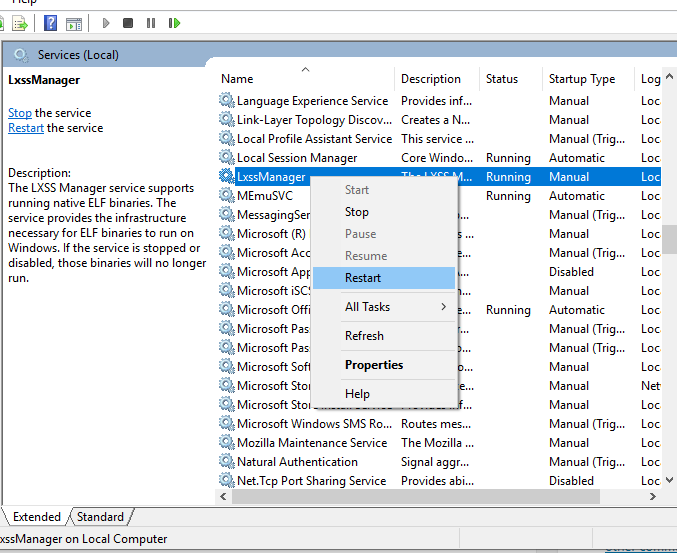
Task: Click the Disabled startup type of Net.Tcp row
Action: pyautogui.click(x=571, y=480)
